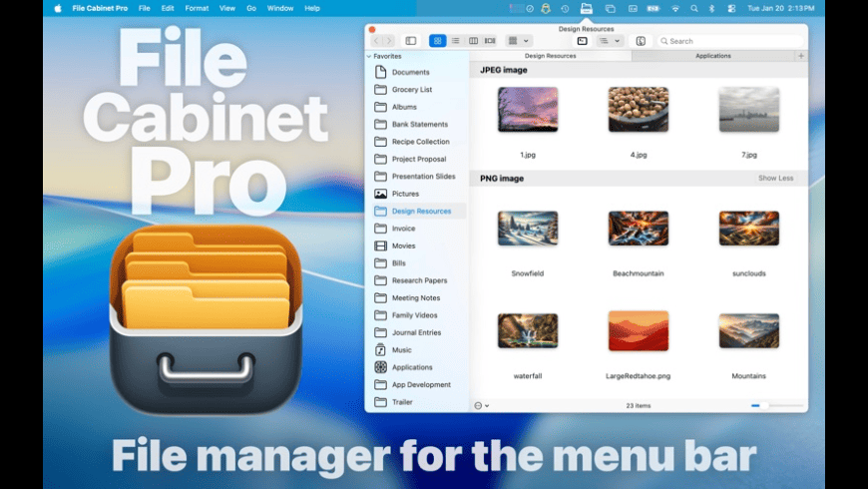Select the 7.jpg thumbnail
The width and height of the screenshot is (868, 489).
[749, 110]
